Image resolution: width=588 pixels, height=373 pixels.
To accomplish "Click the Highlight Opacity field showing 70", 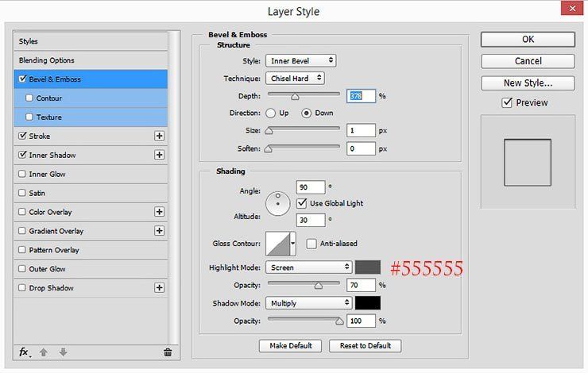I will (x=361, y=285).
